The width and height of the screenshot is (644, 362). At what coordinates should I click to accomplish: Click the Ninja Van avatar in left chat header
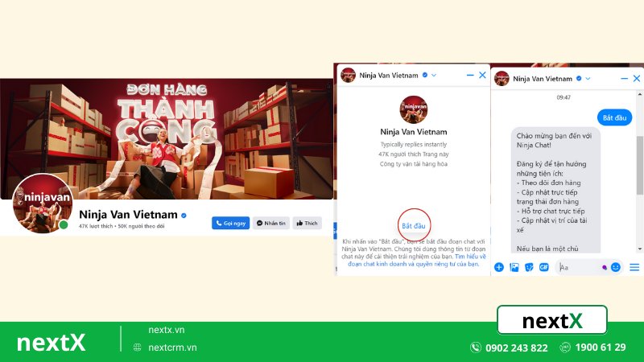click(x=349, y=75)
